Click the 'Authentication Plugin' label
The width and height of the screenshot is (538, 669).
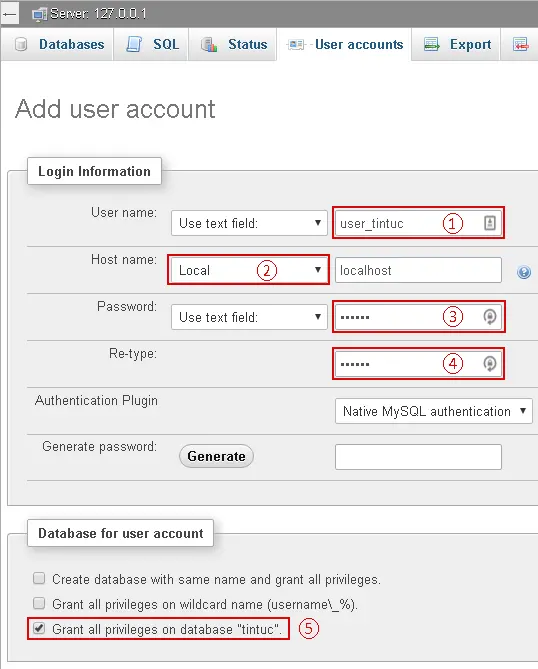pyautogui.click(x=96, y=401)
